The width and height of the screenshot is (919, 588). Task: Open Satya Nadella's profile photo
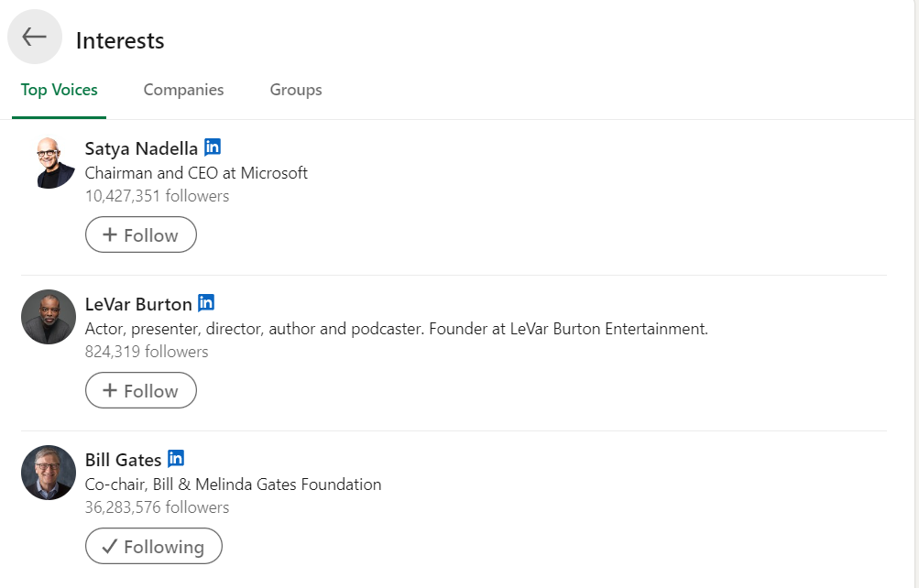coord(49,161)
